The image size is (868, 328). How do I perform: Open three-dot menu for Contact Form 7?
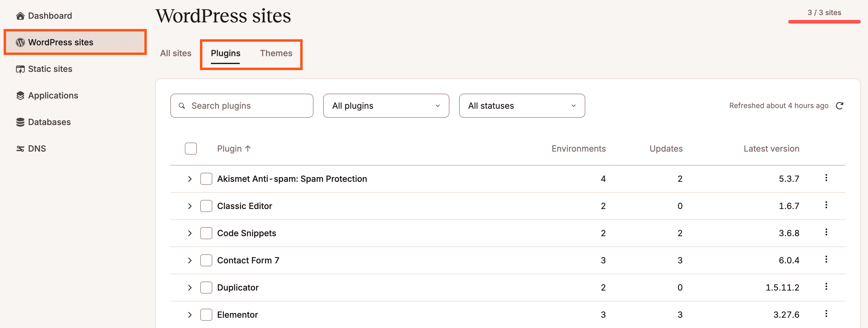(x=826, y=259)
